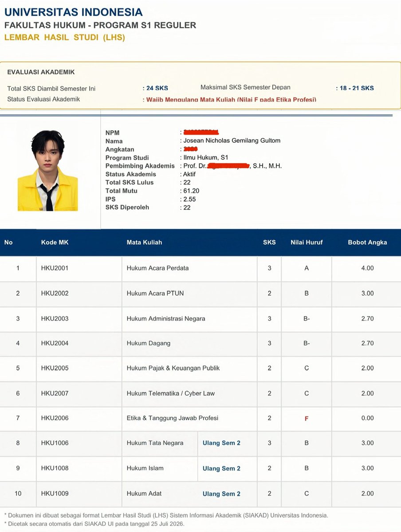Click grade B in Hukum Acara PTUN row
The image size is (401, 532).
coord(307,293)
